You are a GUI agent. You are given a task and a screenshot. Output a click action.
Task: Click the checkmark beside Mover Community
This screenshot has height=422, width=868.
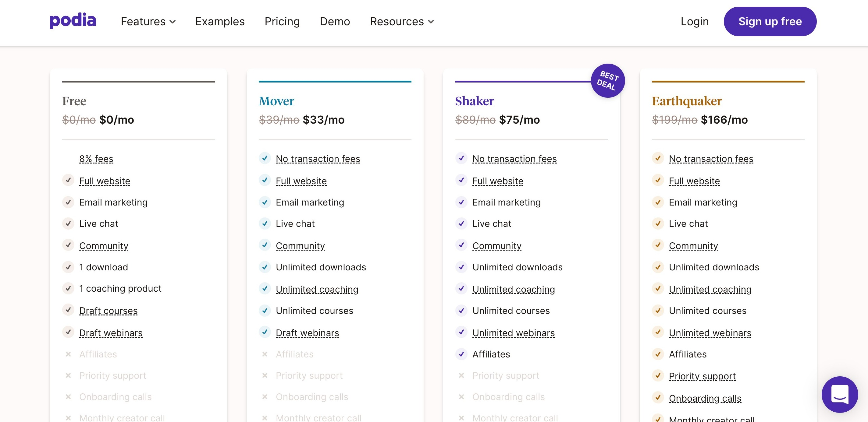point(265,245)
